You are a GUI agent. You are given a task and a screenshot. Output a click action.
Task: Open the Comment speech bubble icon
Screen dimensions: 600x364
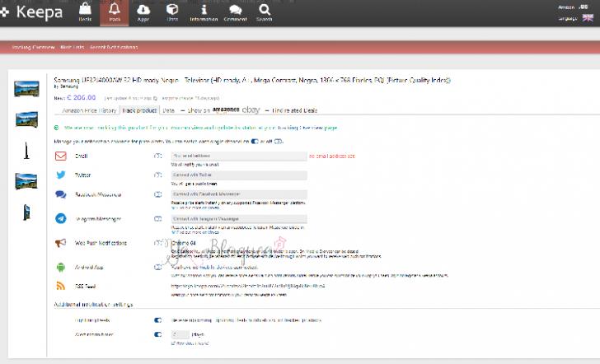[x=235, y=12]
